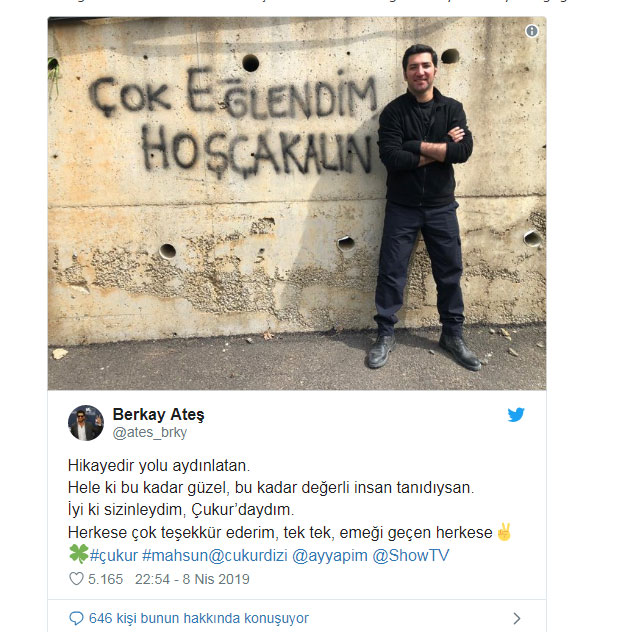This screenshot has width=632, height=632.
Task: Open '646 kişi bunun hakkında konuşuyor' link
Action: coord(199,618)
